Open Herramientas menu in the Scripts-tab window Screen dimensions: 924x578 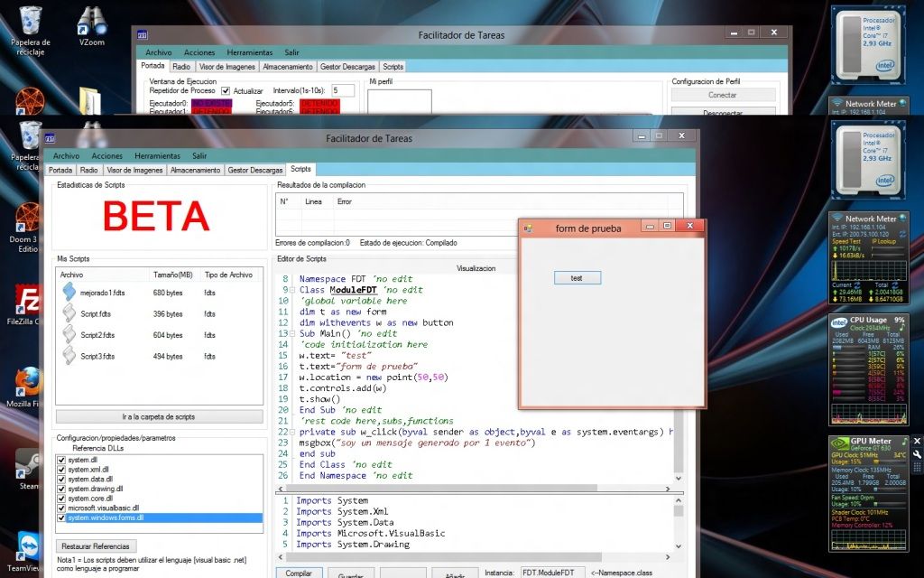point(157,155)
